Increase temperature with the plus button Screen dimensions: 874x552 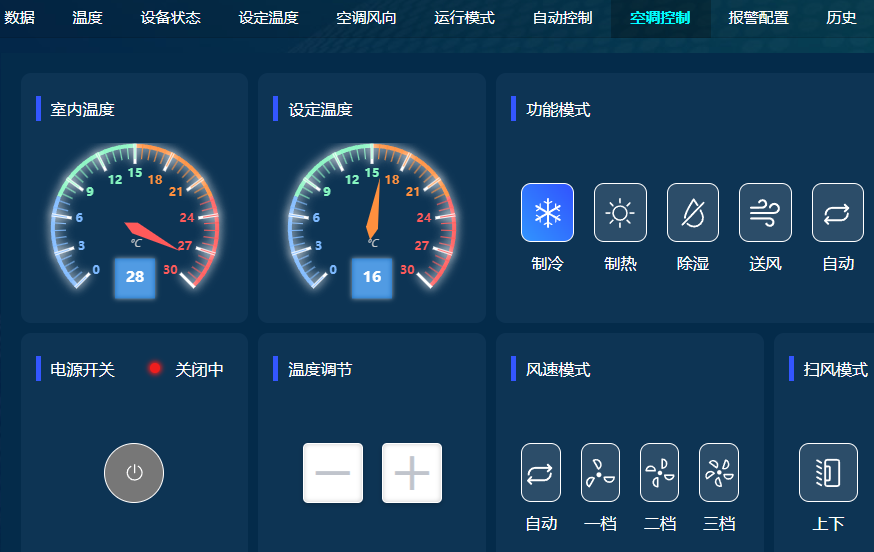pos(412,473)
